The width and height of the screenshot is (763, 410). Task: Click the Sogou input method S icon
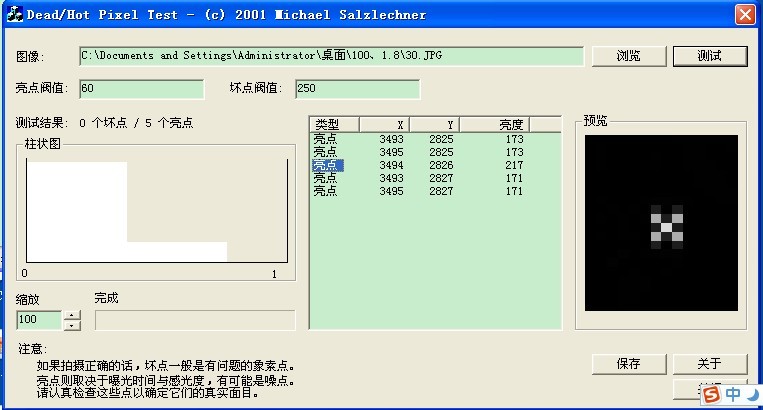click(711, 394)
